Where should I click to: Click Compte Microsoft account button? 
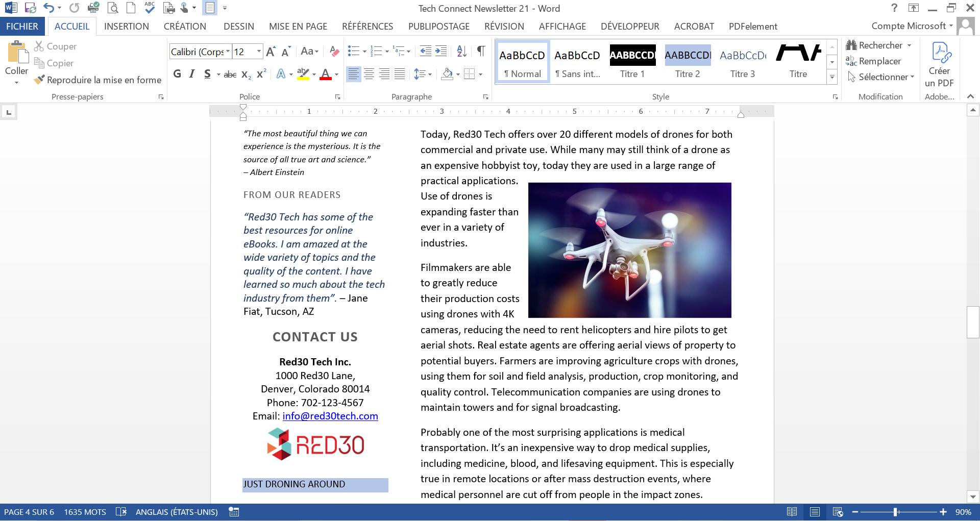912,26
